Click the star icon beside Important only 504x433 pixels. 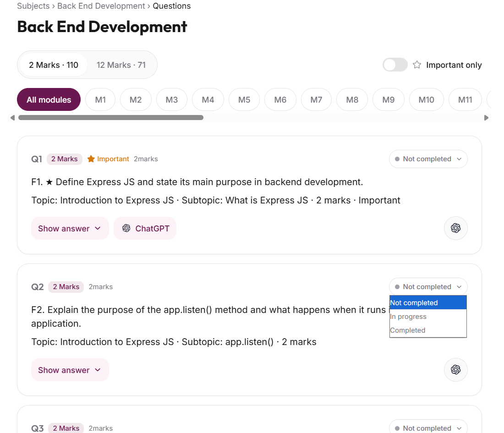coord(417,65)
